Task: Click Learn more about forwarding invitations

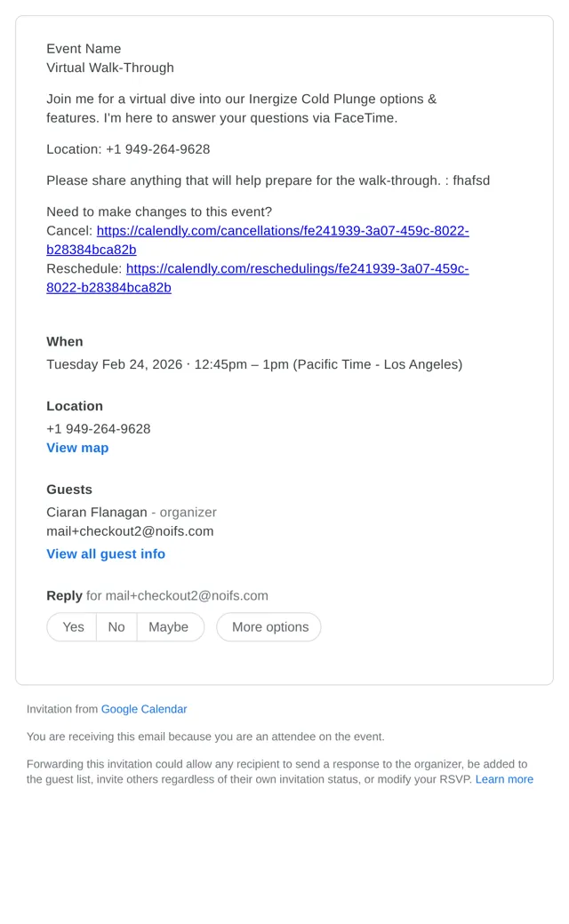Action: [504, 779]
